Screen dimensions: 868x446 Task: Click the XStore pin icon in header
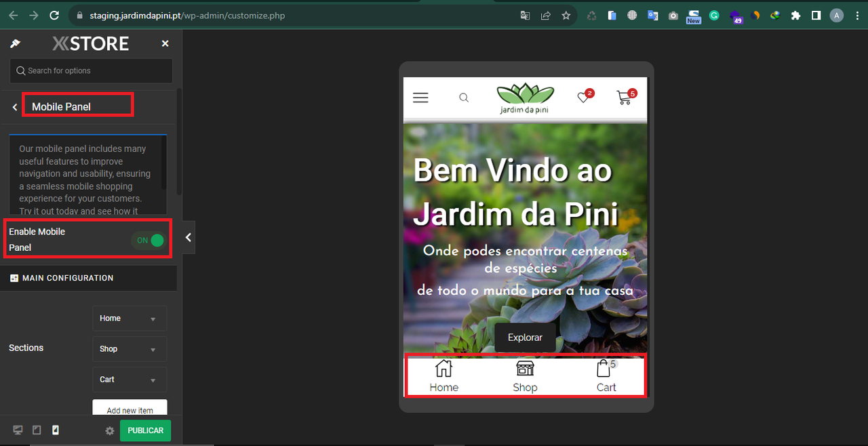(x=15, y=43)
